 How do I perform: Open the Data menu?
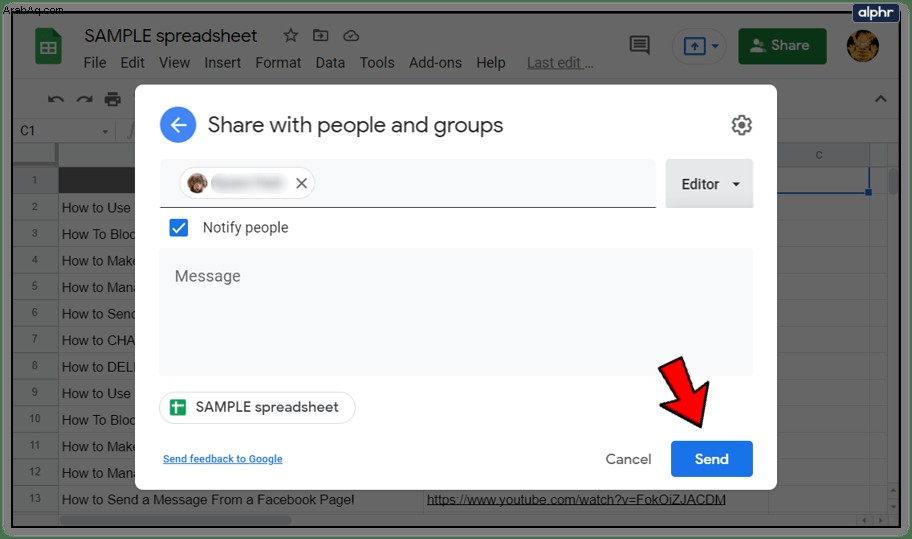[x=330, y=62]
